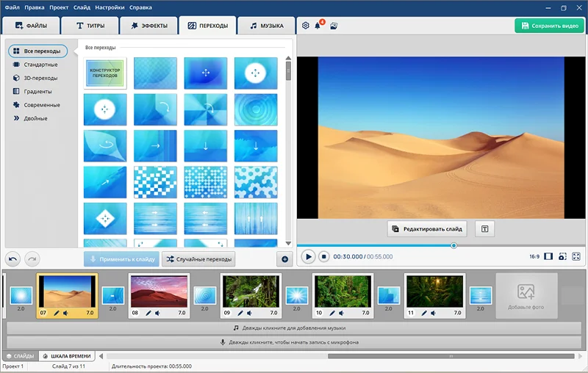
Task: Select Все переходы category
Action: point(38,51)
